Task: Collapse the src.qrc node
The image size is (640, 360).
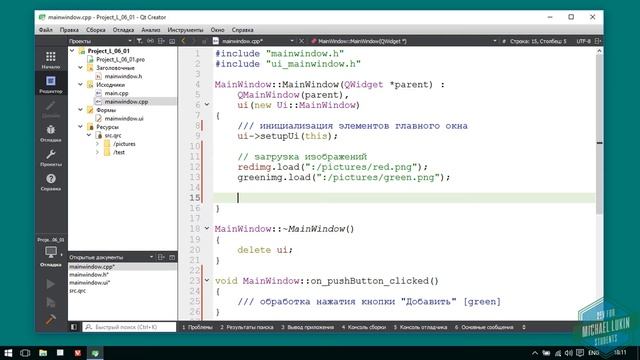Action: [x=89, y=135]
